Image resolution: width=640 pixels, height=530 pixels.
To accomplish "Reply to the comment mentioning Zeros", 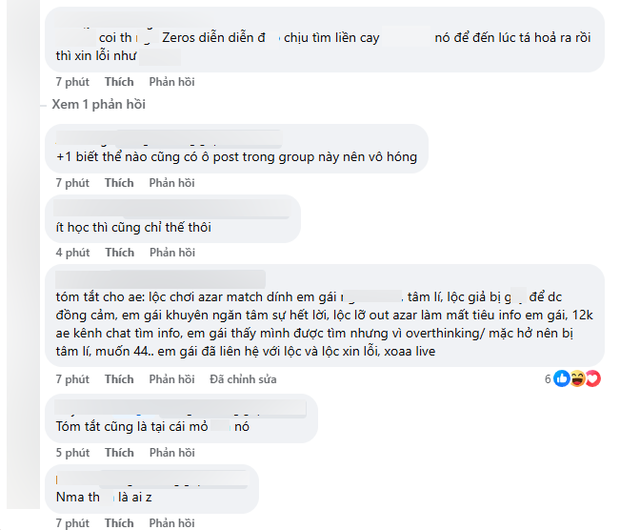I will pyautogui.click(x=171, y=81).
